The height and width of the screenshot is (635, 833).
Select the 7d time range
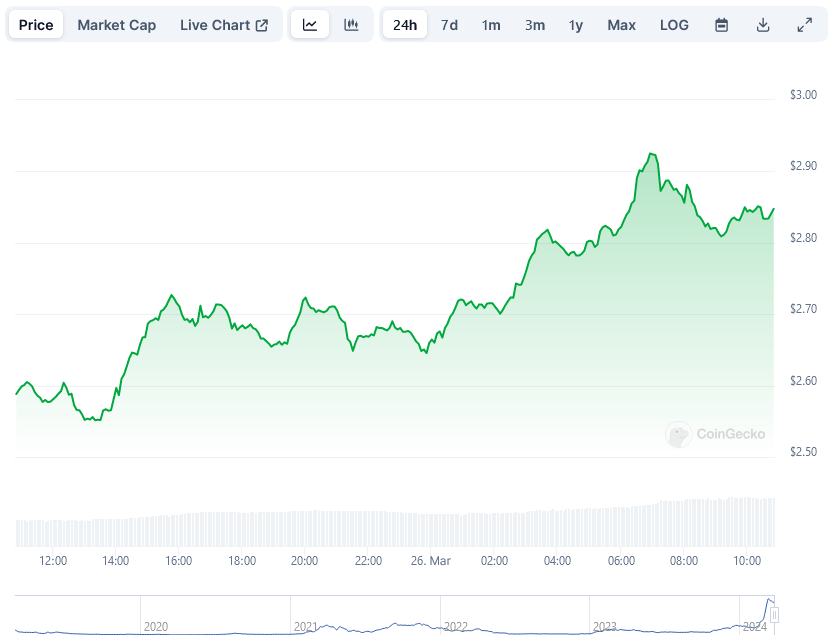pos(450,25)
